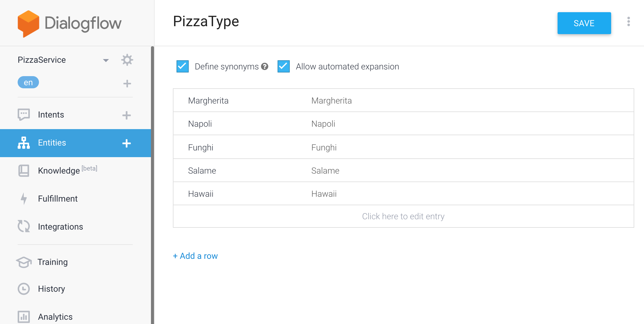The width and height of the screenshot is (644, 324).
Task: Create new intent with plus icon
Action: [x=127, y=115]
